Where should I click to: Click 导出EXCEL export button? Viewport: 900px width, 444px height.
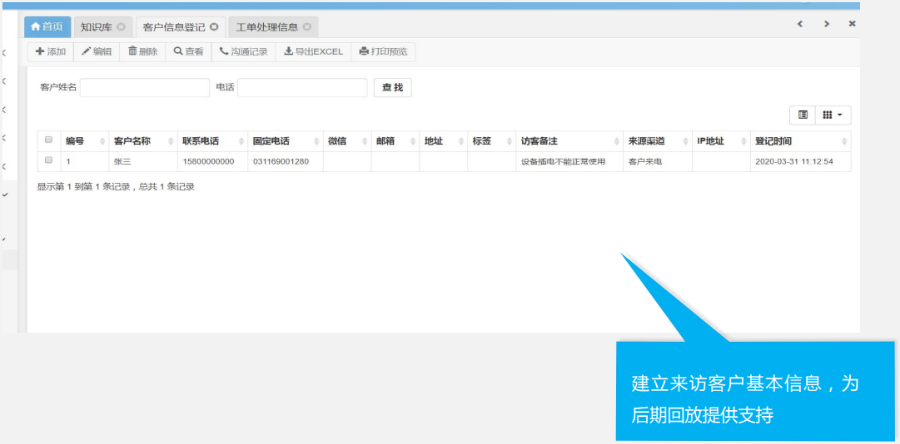click(x=313, y=51)
